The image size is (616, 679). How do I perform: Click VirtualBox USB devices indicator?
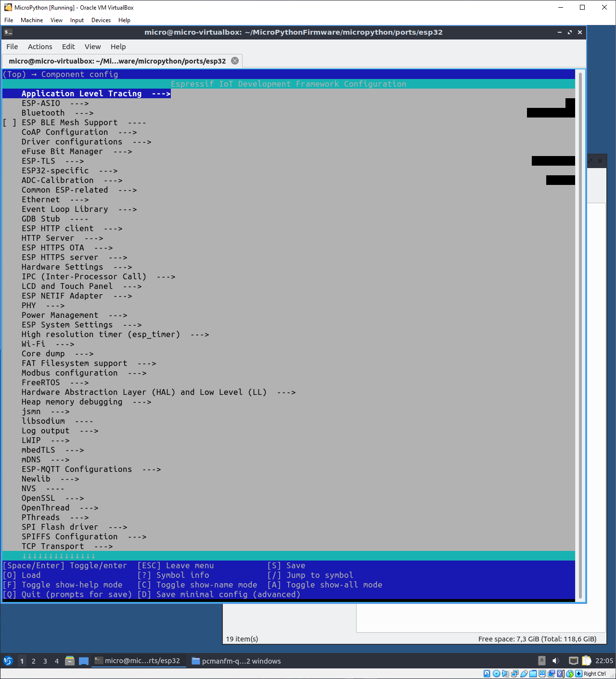pyautogui.click(x=524, y=674)
